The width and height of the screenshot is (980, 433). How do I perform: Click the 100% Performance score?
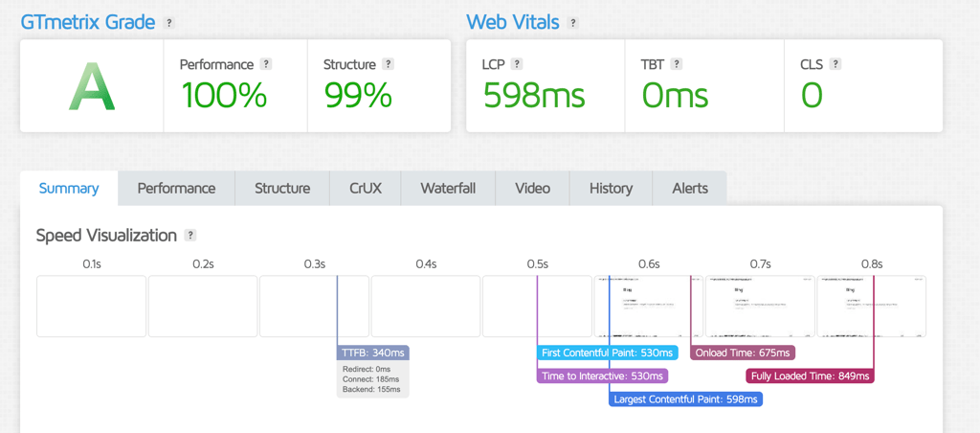(224, 96)
